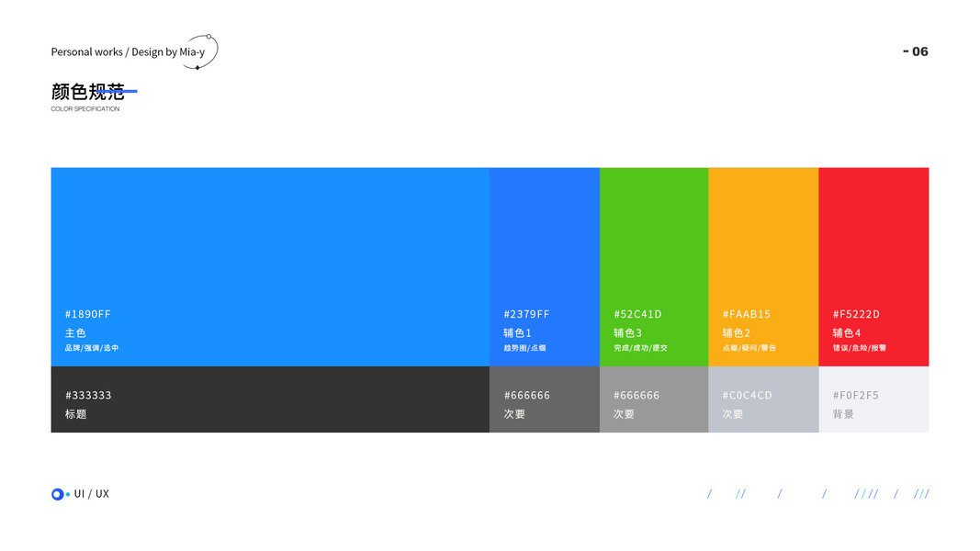The width and height of the screenshot is (980, 551).
Task: Pick the #1890FF primary blue swatch
Action: tap(270, 266)
